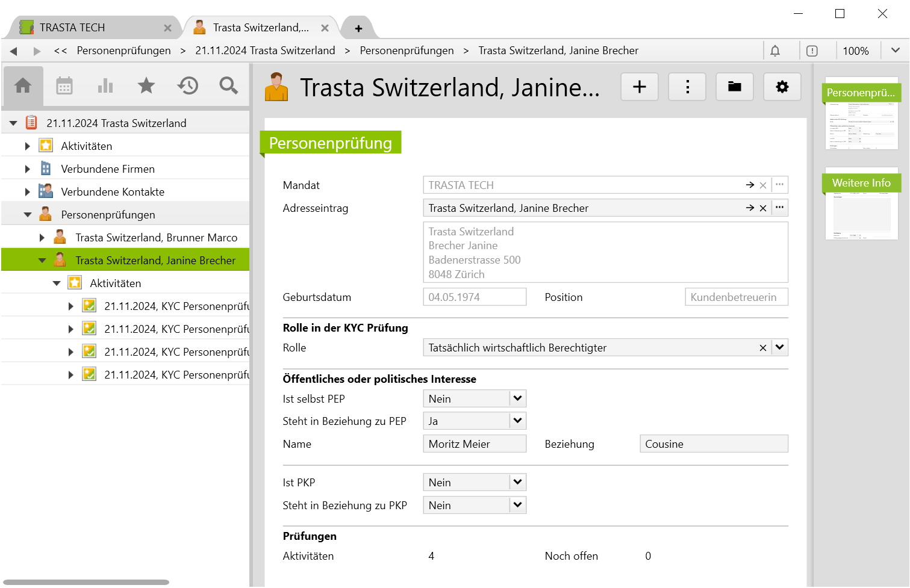The width and height of the screenshot is (910, 588).
Task: Click the plus button to add entry
Action: coord(639,87)
